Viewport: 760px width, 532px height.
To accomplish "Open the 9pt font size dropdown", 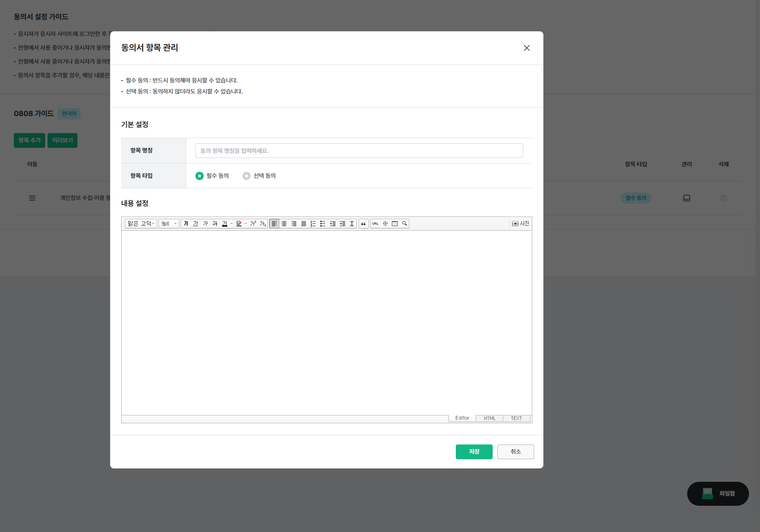I will 169,223.
